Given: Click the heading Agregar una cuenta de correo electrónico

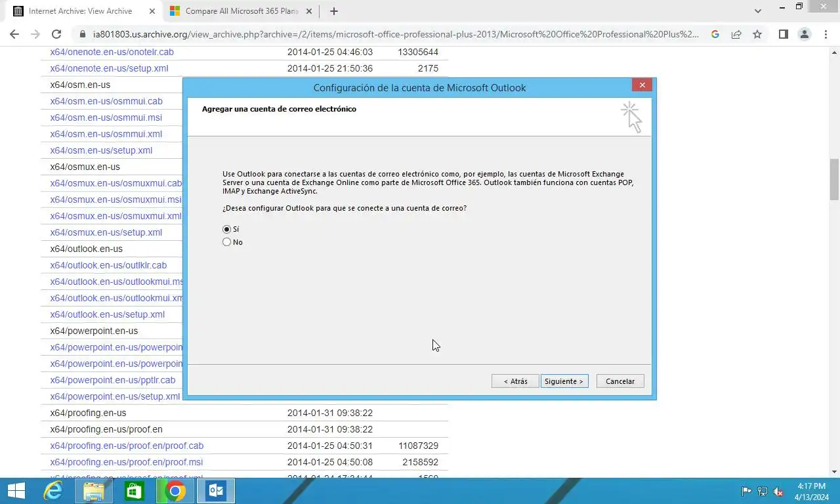Looking at the screenshot, I should pyautogui.click(x=279, y=109).
